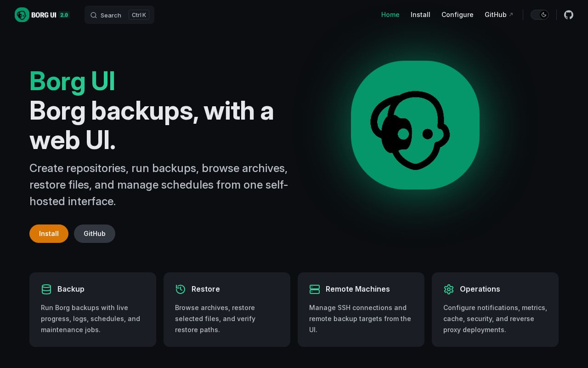Screen dimensions: 588x368
Task: Click the gray GitHub hero button
Action: [95, 234]
